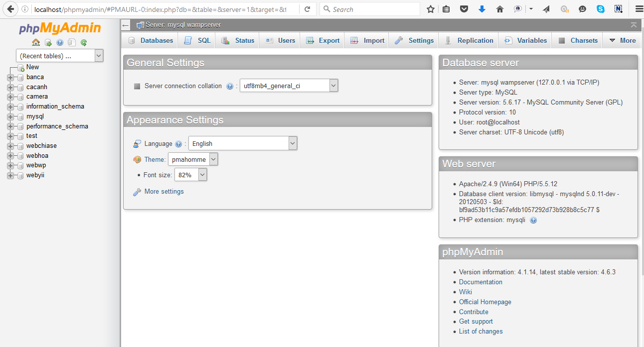The image size is (644, 347).
Task: Open the Documentation link
Action: point(481,282)
